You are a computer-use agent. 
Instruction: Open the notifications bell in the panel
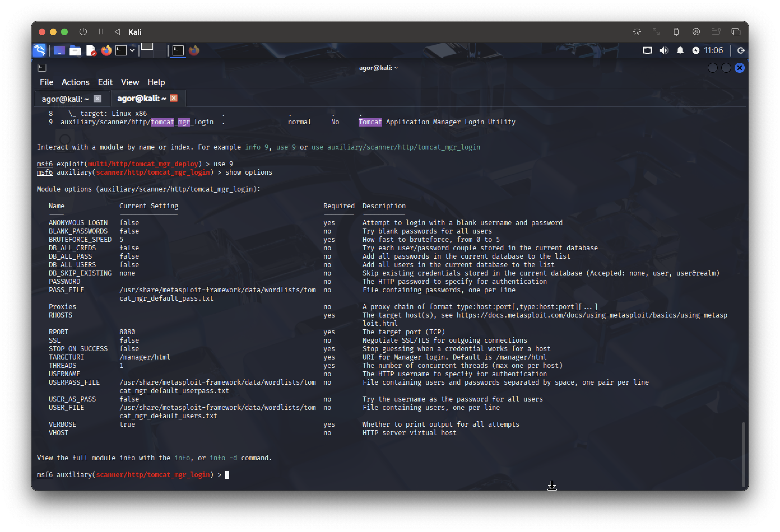(680, 51)
